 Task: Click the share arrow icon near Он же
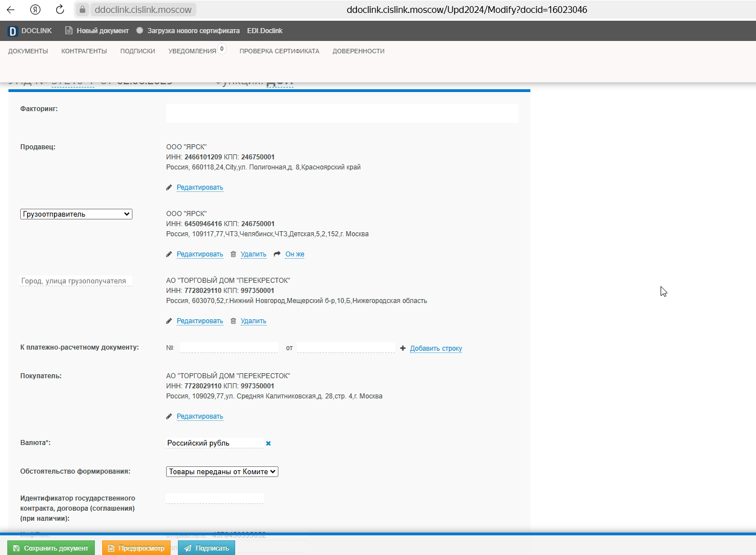click(x=277, y=254)
